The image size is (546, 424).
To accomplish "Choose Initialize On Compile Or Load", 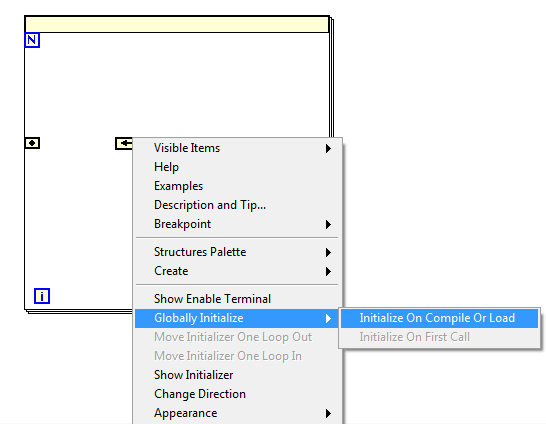I will 439,318.
